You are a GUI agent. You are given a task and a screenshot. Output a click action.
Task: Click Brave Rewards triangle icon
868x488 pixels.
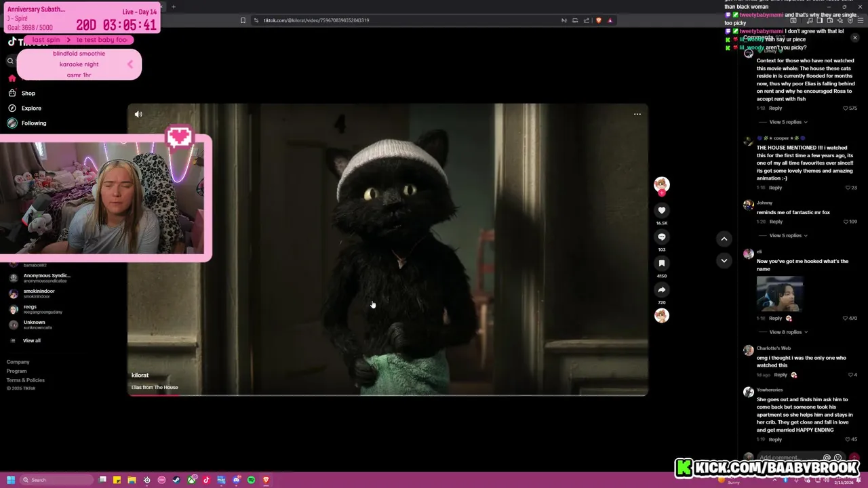coord(610,20)
